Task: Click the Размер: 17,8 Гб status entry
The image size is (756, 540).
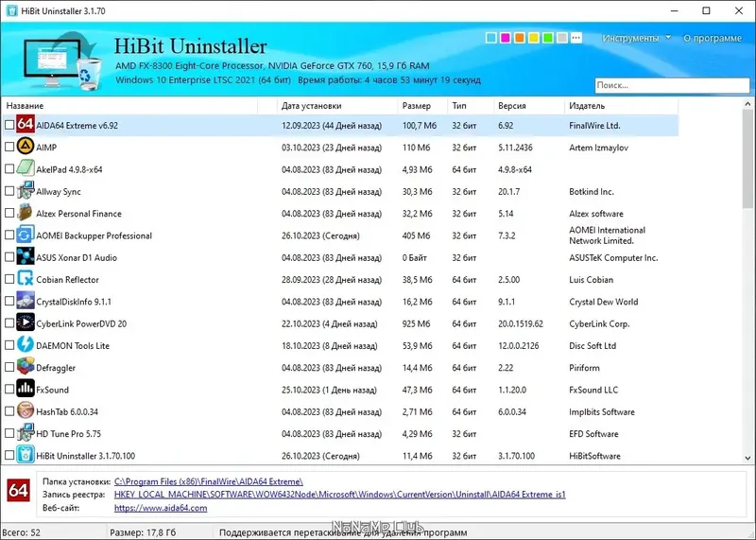Action: pos(143,532)
